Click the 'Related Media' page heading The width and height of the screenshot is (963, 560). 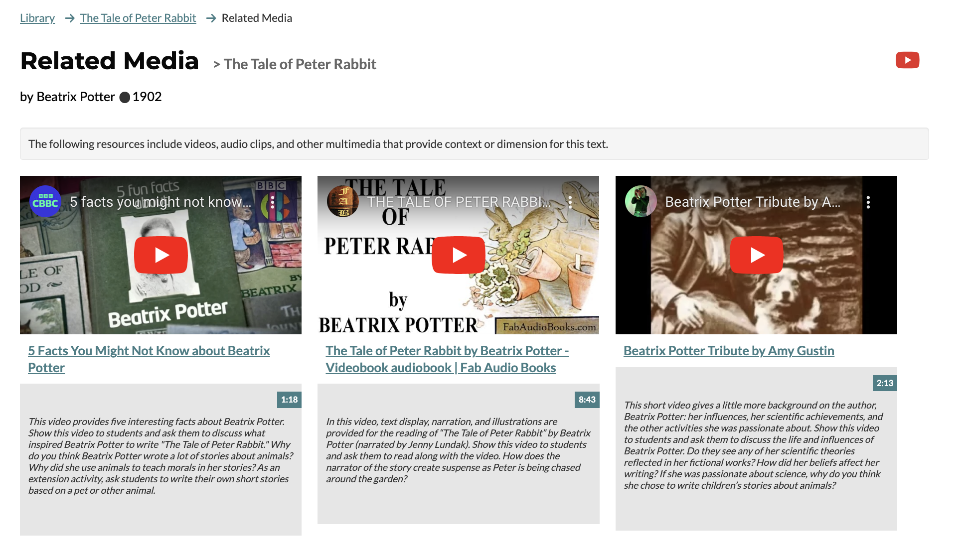pos(110,61)
